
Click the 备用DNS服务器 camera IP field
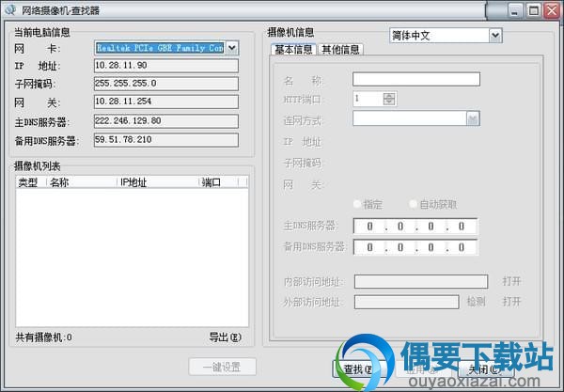coord(415,247)
